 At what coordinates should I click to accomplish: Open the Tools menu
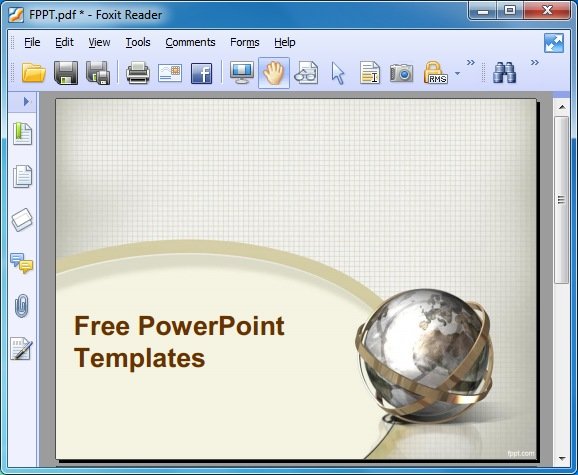coord(138,42)
